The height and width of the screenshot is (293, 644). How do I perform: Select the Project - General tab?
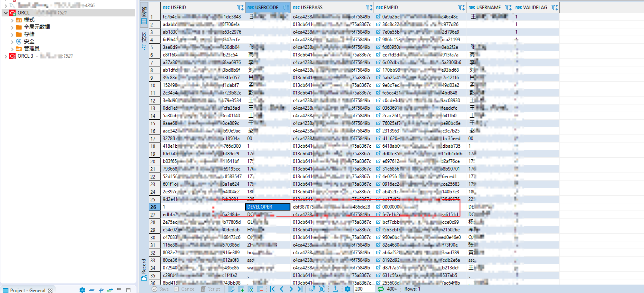pyautogui.click(x=27, y=290)
